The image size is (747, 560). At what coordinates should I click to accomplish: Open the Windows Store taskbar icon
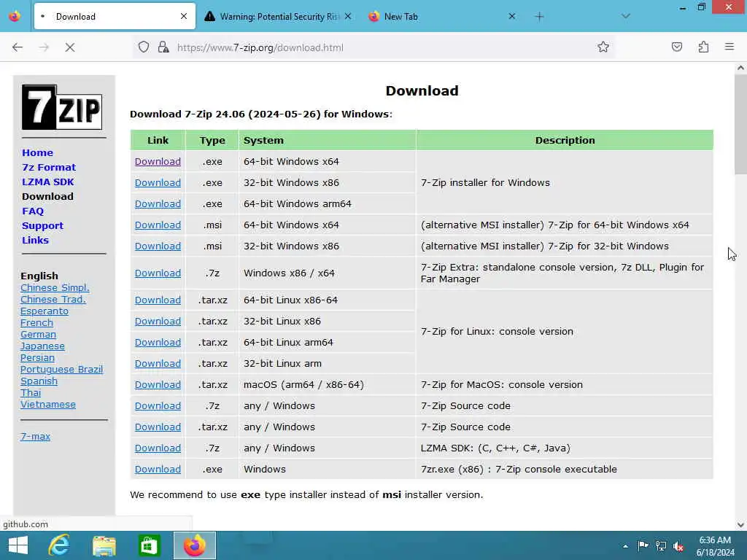coord(149,545)
